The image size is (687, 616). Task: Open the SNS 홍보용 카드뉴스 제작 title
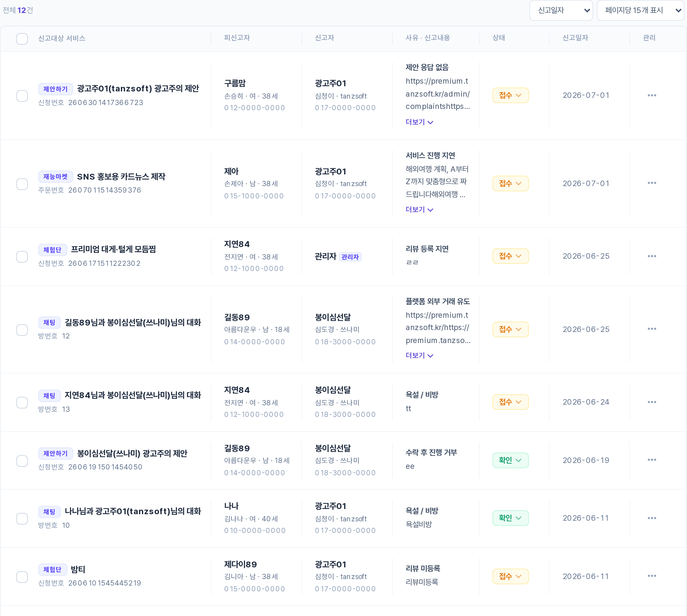coord(121,177)
